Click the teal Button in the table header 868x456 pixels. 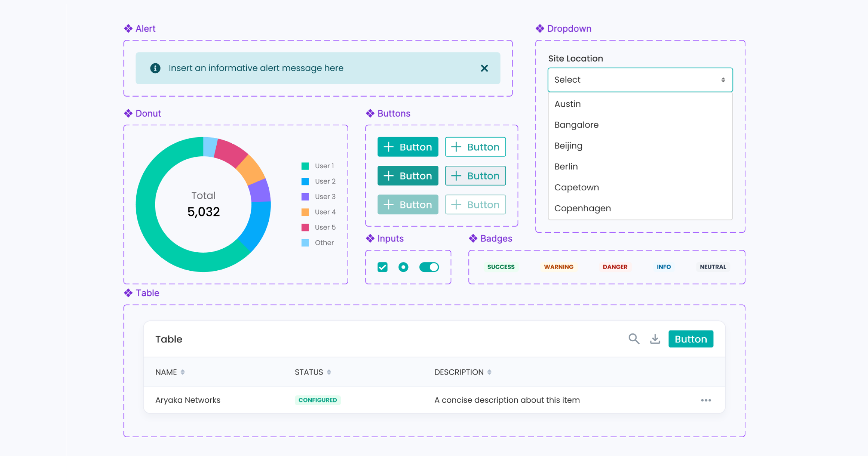[690, 339]
